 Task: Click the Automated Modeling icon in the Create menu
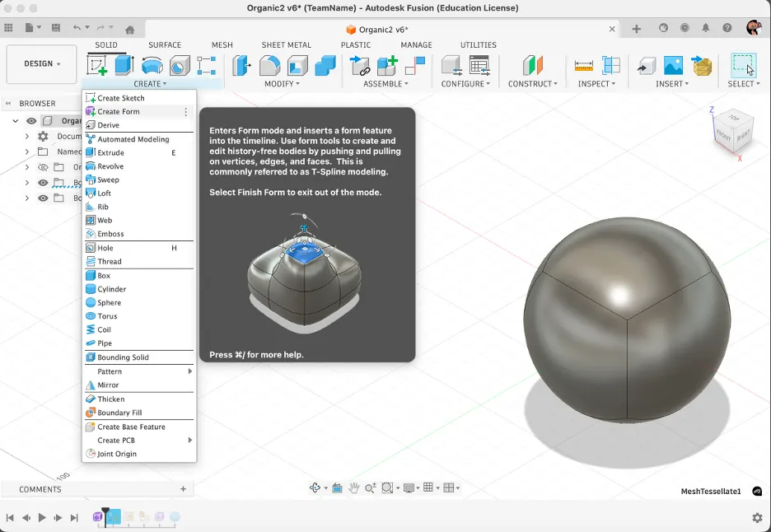(91, 138)
